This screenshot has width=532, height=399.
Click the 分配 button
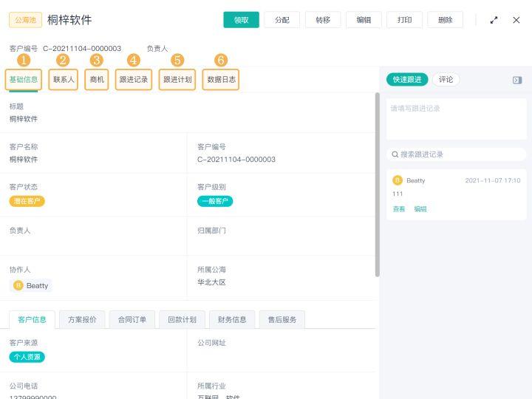282,20
